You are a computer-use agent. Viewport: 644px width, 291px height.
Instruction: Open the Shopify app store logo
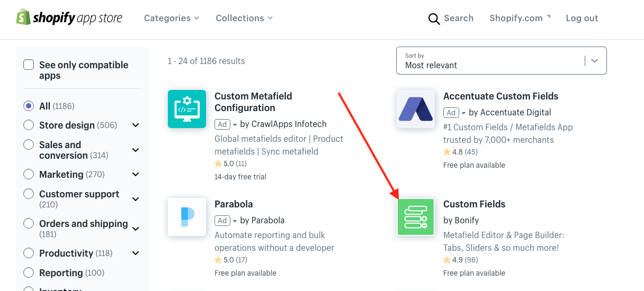69,18
